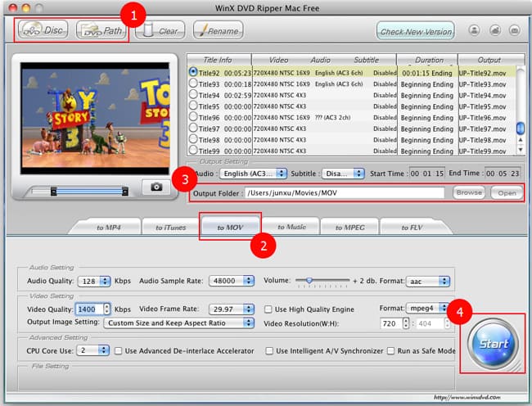Enable Use Advanced De-interlace Accelerator
The height and width of the screenshot is (406, 532).
pos(118,350)
